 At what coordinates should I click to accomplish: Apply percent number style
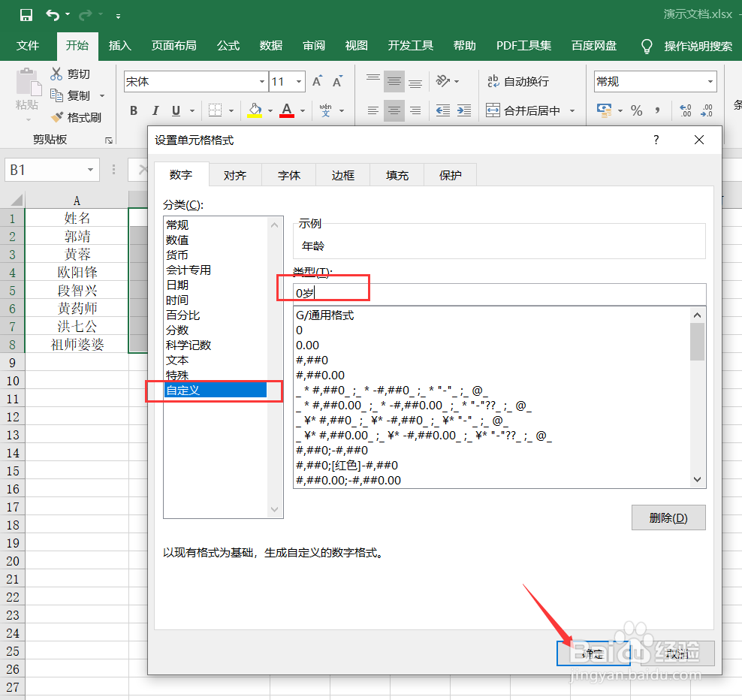637,110
